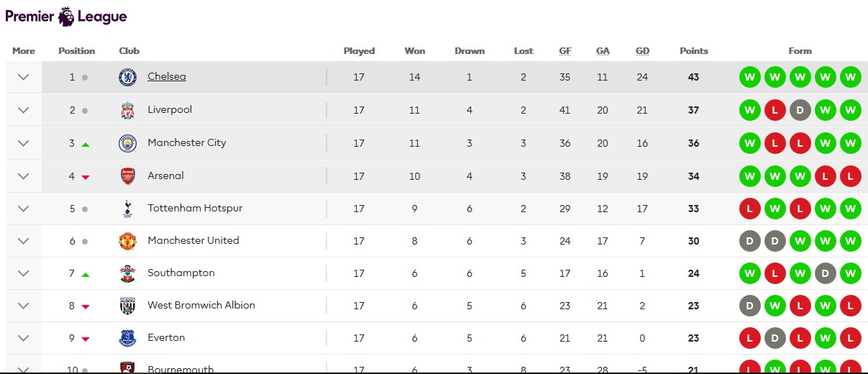This screenshot has width=868, height=374.
Task: Click the Premier League lion logo
Action: tap(66, 16)
